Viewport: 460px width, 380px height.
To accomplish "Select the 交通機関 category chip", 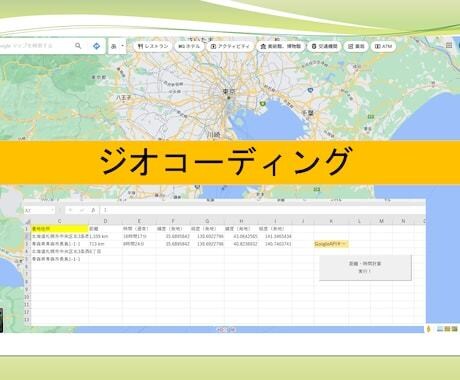I will coord(324,46).
